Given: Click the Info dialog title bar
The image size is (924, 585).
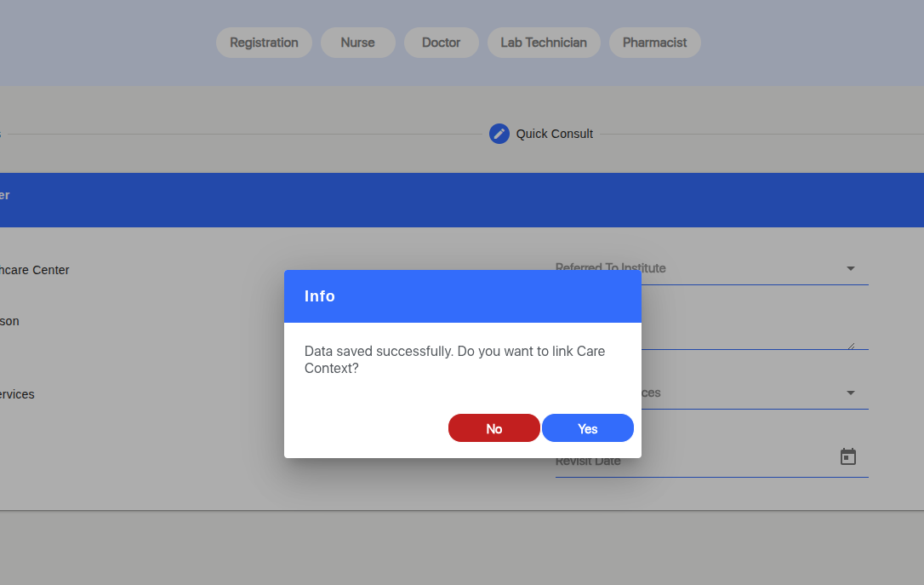Looking at the screenshot, I should coord(462,296).
